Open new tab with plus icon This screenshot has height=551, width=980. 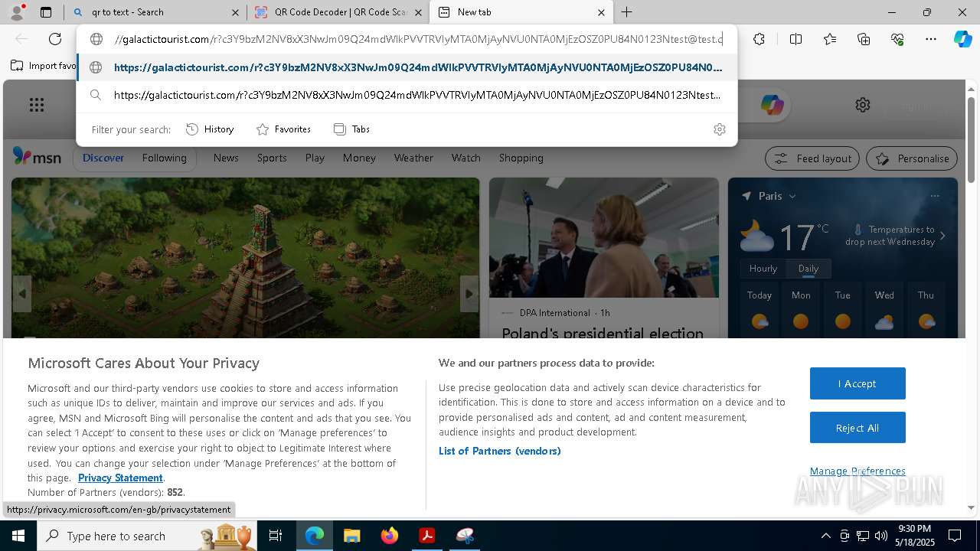(627, 12)
